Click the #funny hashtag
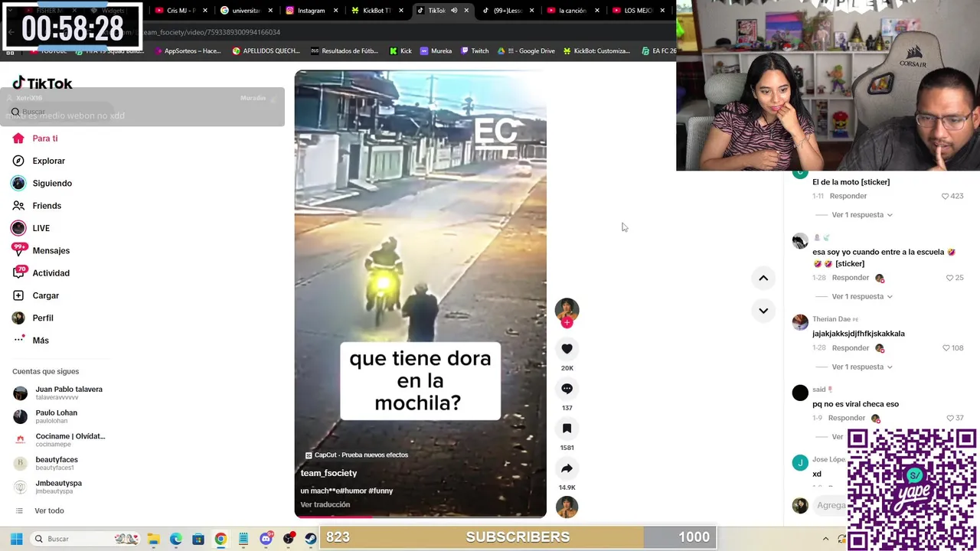The height and width of the screenshot is (551, 980). pyautogui.click(x=381, y=491)
